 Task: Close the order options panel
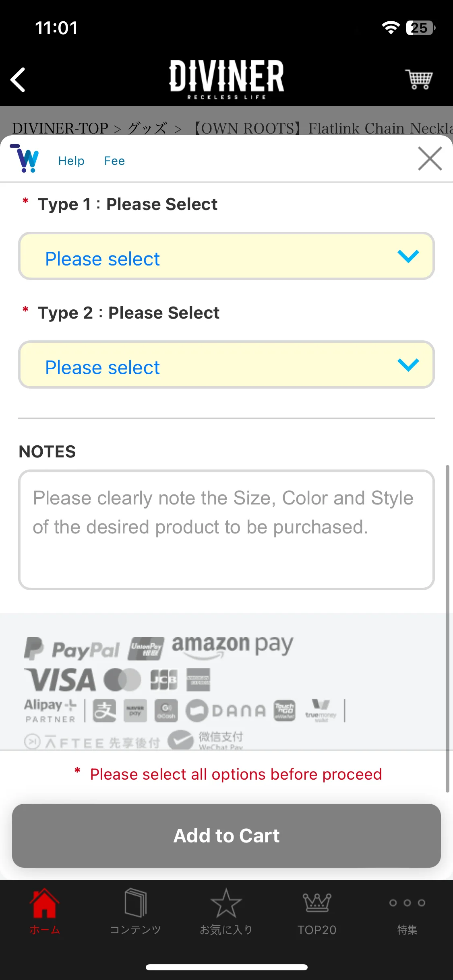click(430, 159)
